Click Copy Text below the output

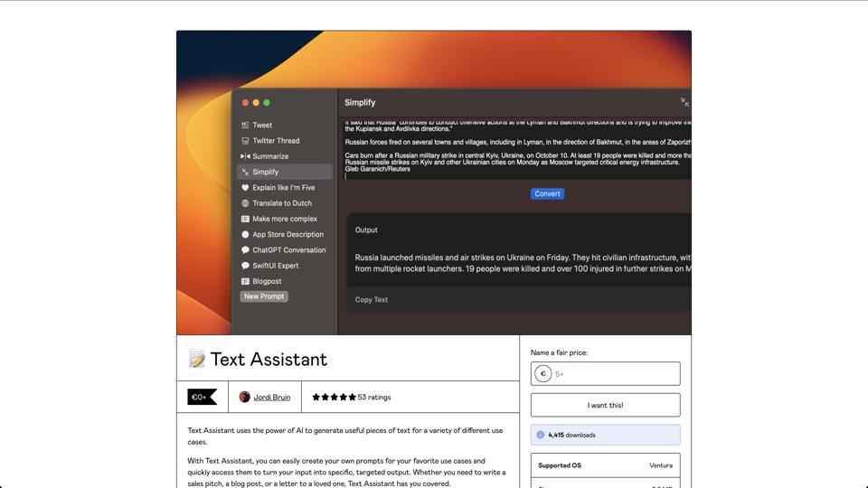pyautogui.click(x=372, y=300)
